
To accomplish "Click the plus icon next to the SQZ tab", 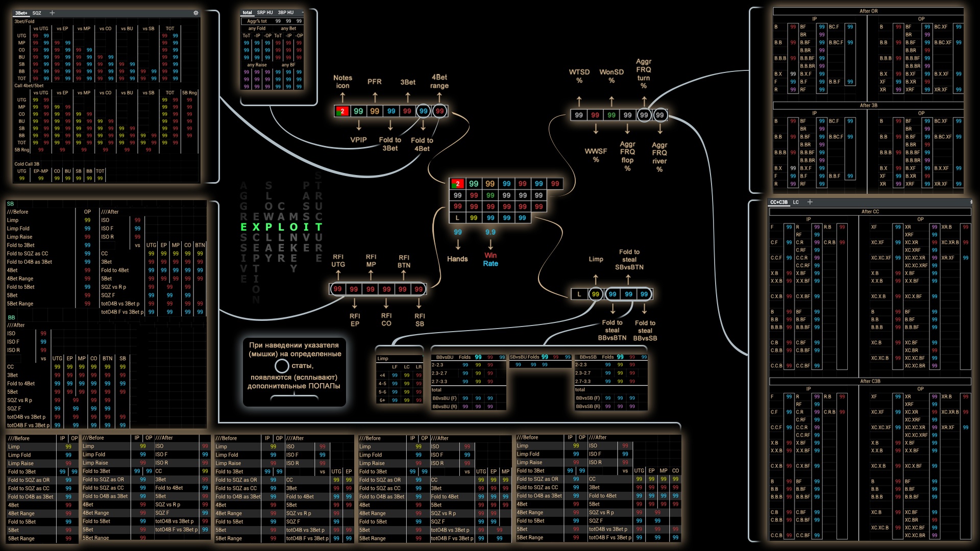I will 52,13.
